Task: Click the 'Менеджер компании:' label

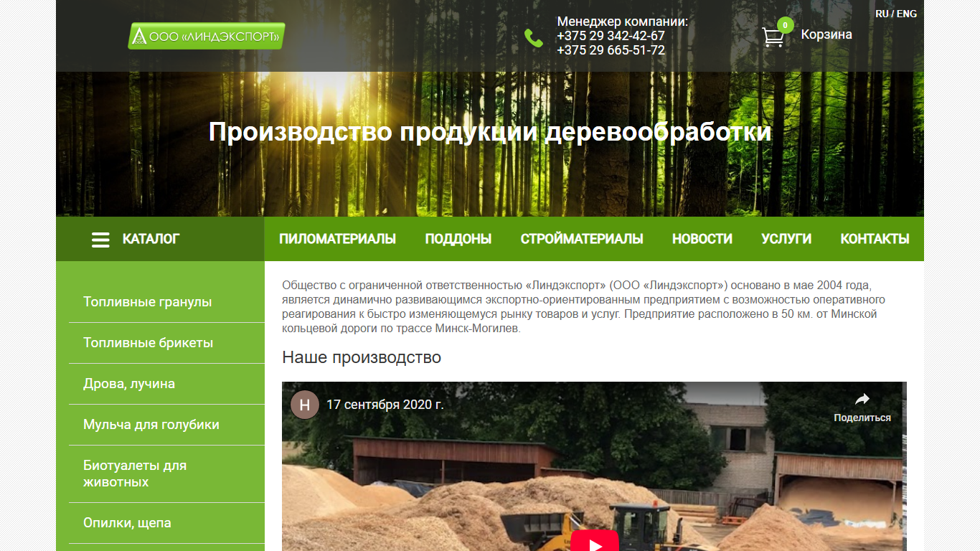Action: pos(622,22)
